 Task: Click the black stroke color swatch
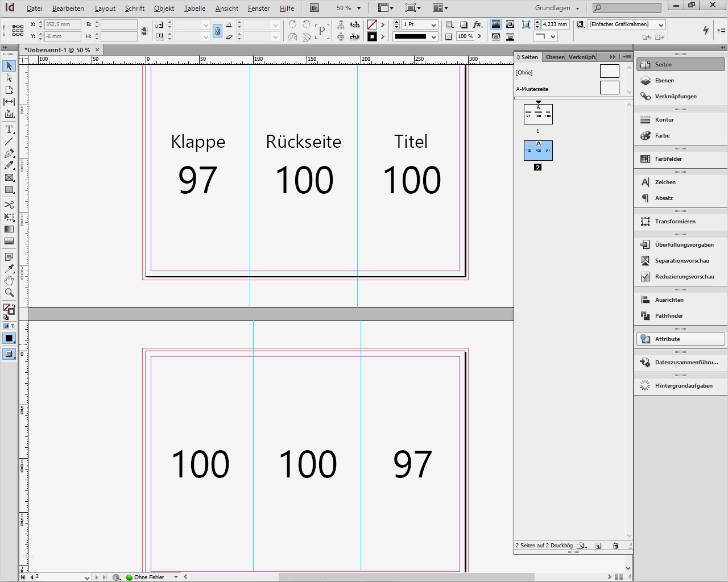[372, 37]
